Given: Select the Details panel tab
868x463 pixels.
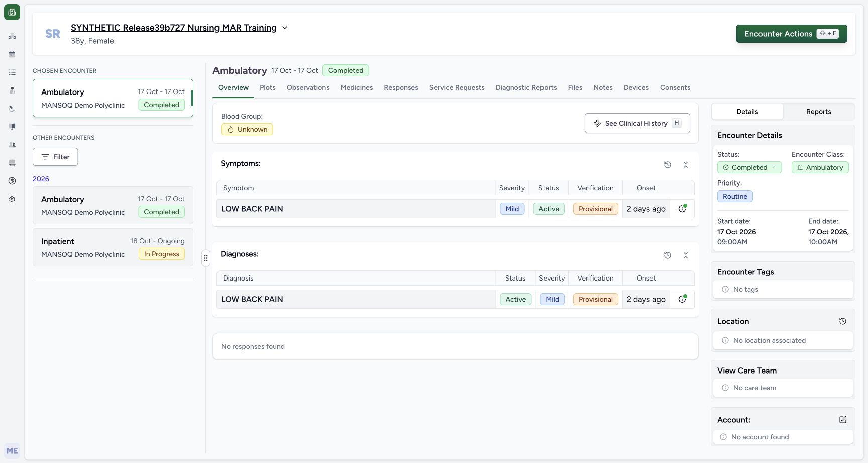Looking at the screenshot, I should click(x=747, y=112).
